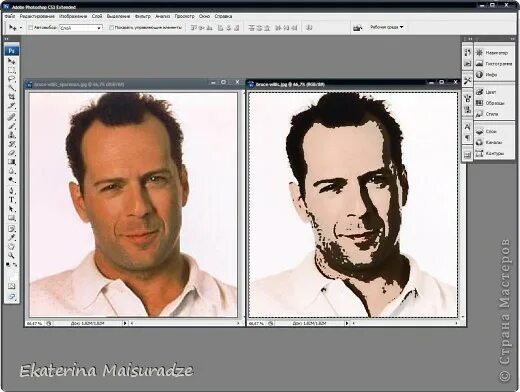Enable the Автовыбор checkbox

[30, 28]
